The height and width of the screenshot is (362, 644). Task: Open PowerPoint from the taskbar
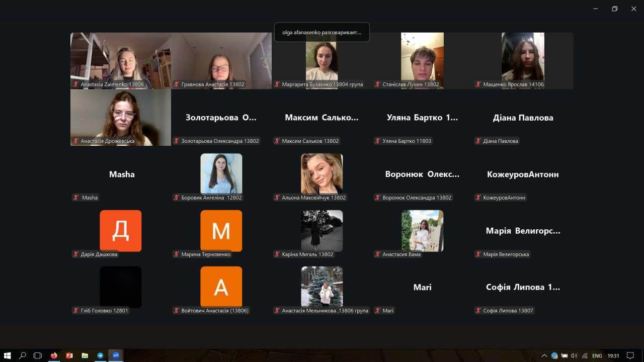69,355
